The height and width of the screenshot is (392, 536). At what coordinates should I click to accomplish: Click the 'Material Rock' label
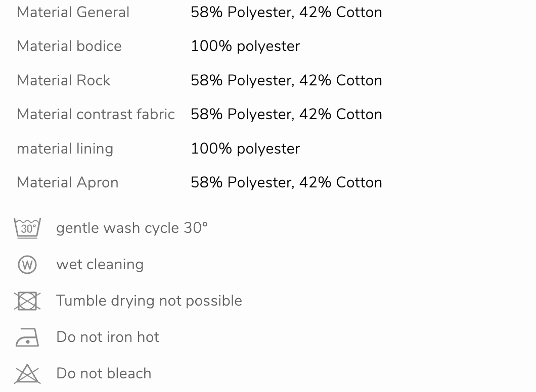pyautogui.click(x=64, y=80)
